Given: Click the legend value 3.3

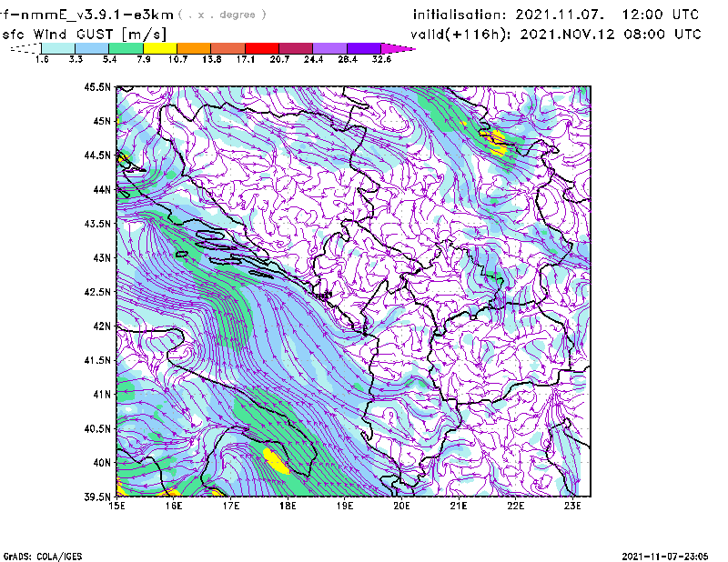Looking at the screenshot, I should [x=76, y=59].
